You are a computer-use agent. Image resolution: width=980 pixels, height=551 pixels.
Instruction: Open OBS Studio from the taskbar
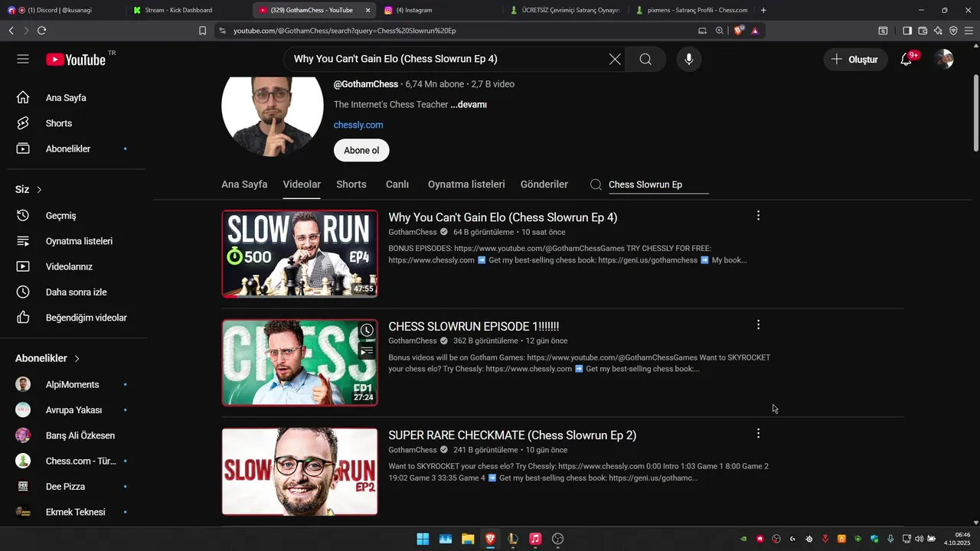[558, 539]
